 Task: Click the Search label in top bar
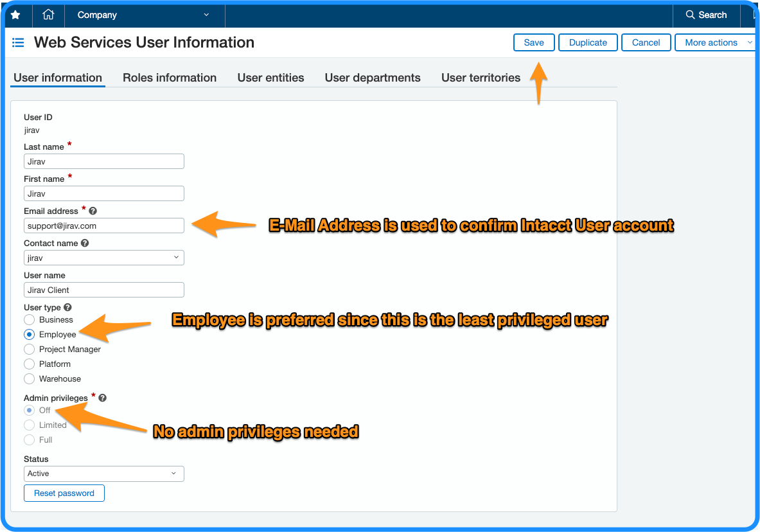tap(712, 15)
